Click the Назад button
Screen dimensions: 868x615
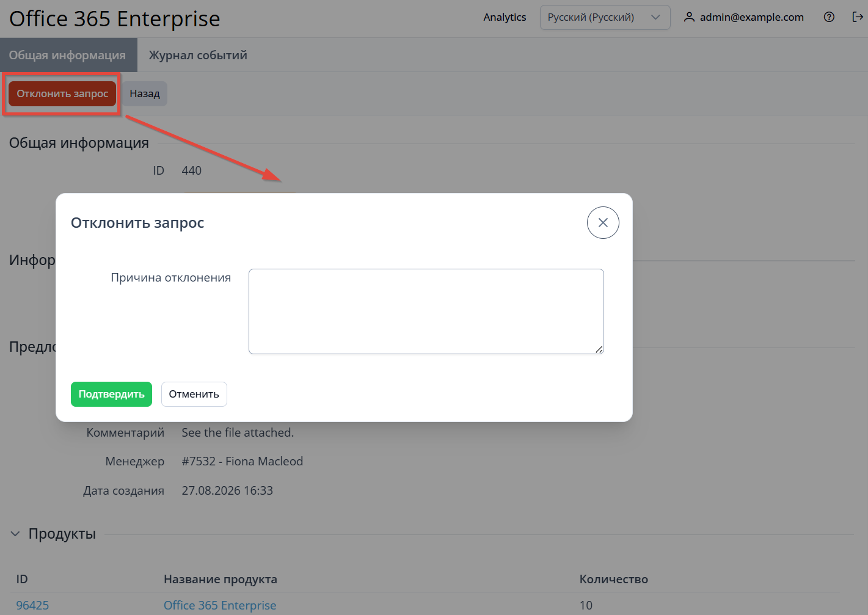pos(145,93)
